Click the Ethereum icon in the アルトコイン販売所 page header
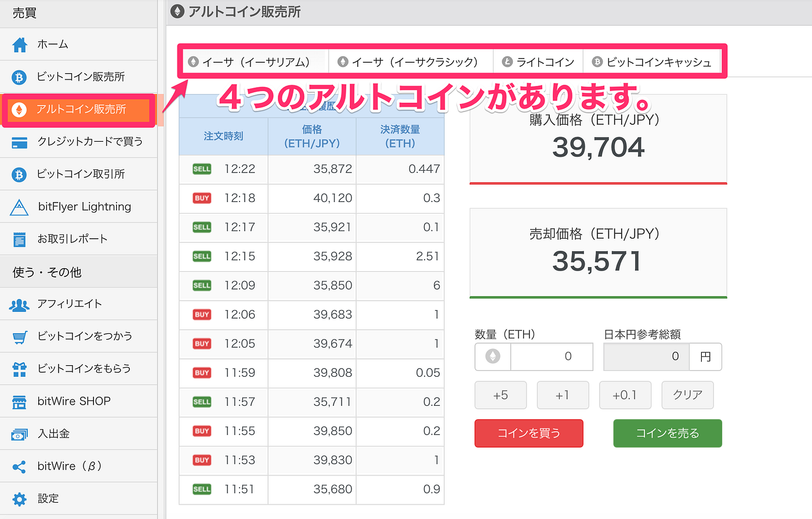This screenshot has width=812, height=519. 178,11
